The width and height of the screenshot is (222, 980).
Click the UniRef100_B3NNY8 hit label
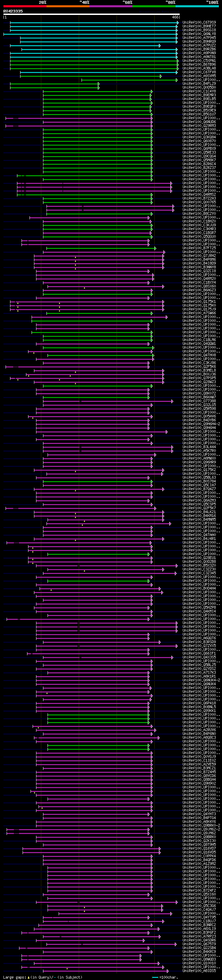(x=199, y=267)
